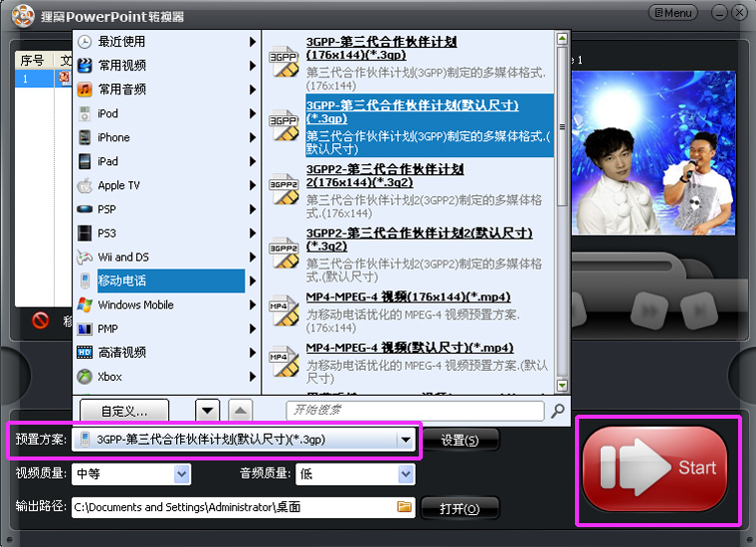Viewport: 756px width, 547px height.
Task: Expand the PS3 submenu arrow
Action: 253,234
